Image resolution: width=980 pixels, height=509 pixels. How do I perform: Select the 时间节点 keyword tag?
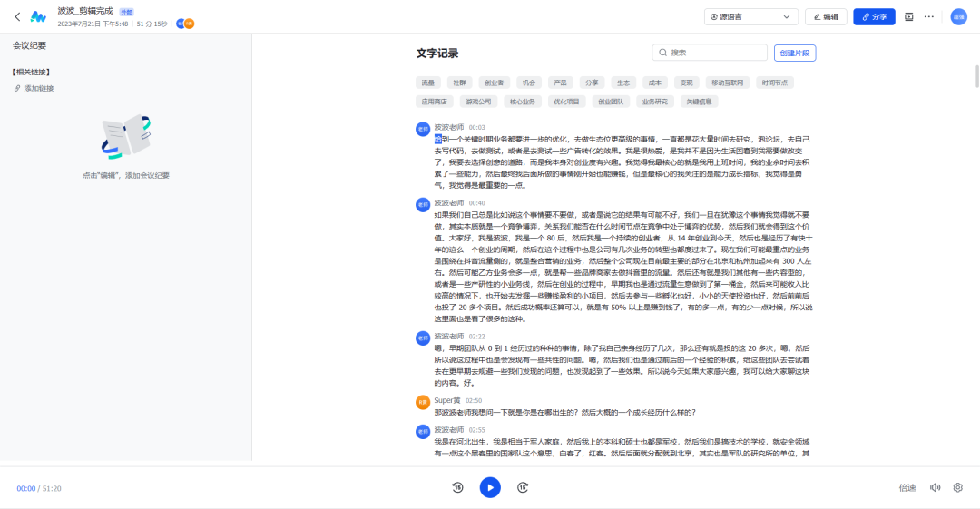(774, 83)
